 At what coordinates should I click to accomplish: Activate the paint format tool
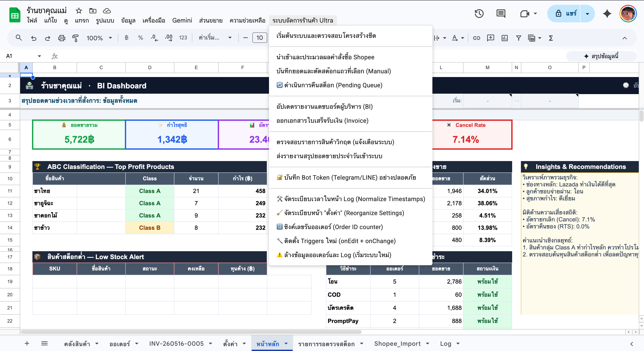pos(76,38)
